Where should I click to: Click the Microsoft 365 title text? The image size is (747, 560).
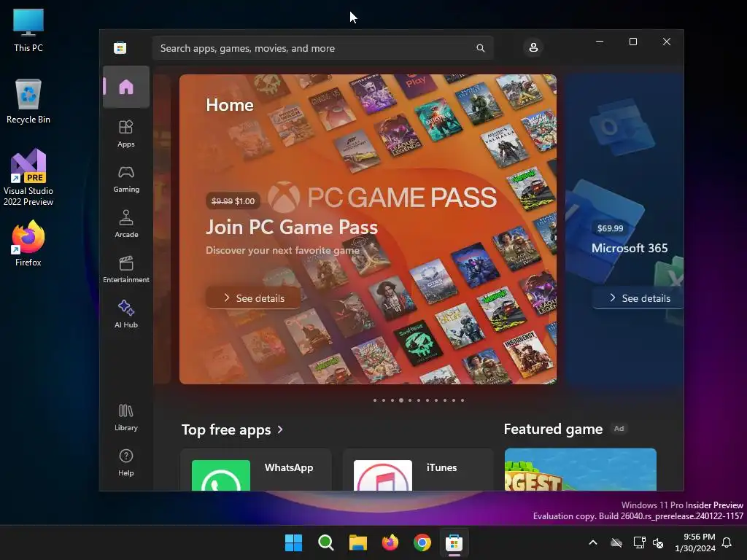[630, 248]
